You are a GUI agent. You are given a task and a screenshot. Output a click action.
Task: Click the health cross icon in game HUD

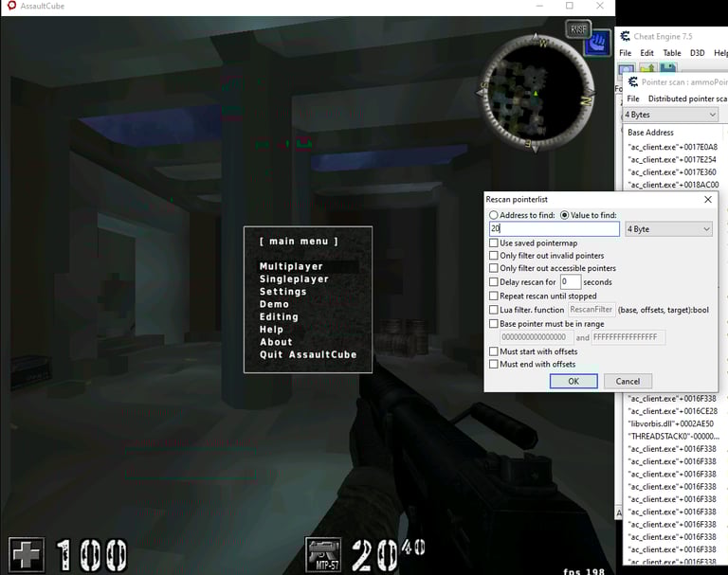pyautogui.click(x=27, y=554)
